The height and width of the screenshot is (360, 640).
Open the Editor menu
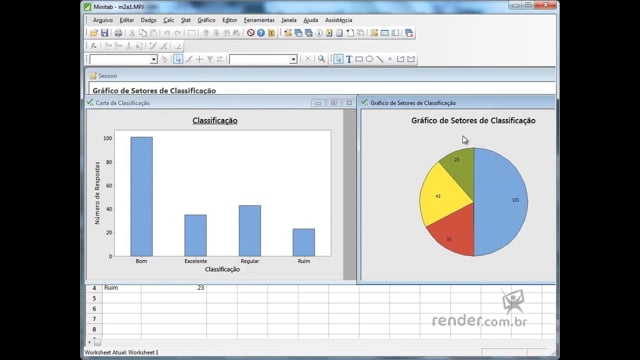click(x=230, y=20)
